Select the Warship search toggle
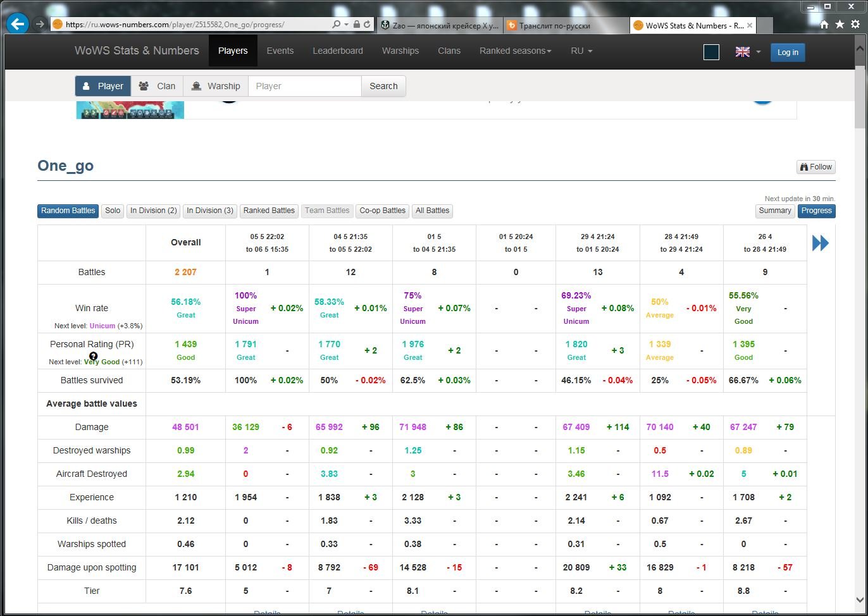Image resolution: width=868 pixels, height=616 pixels. pos(216,86)
